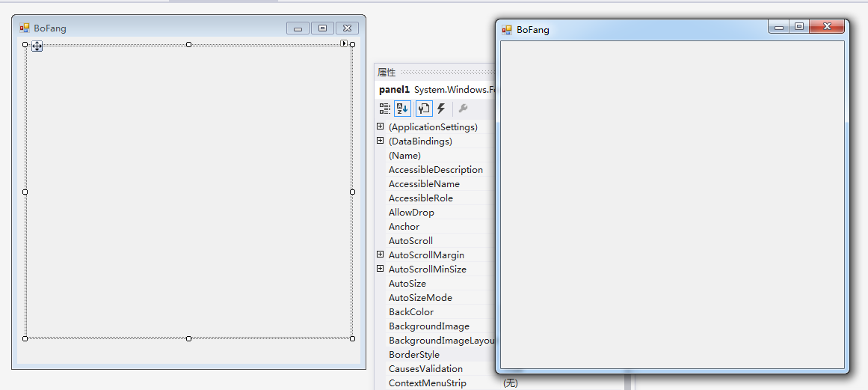Viewport: 868px width, 390px height.
Task: Minimize the running BoFang window
Action: point(779,27)
